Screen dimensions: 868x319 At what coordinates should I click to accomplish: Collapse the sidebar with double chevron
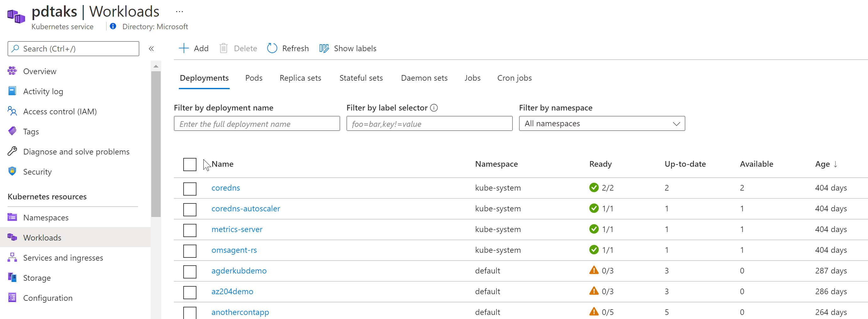point(151,49)
